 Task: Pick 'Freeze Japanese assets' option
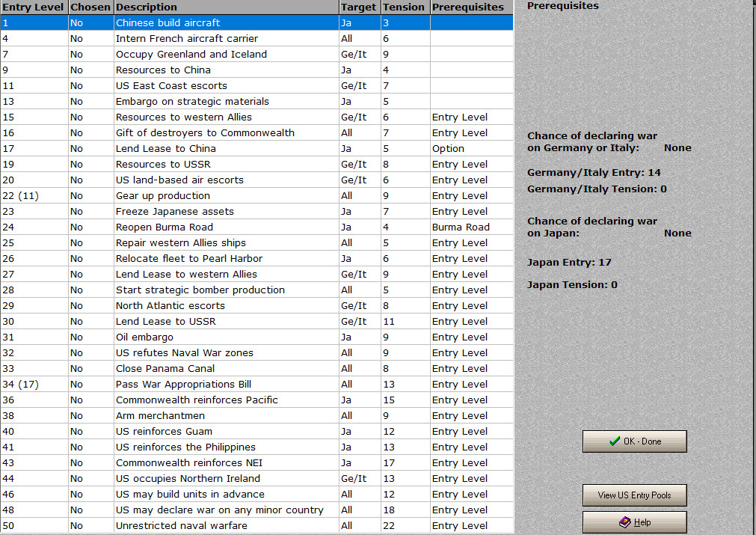pyautogui.click(x=256, y=211)
